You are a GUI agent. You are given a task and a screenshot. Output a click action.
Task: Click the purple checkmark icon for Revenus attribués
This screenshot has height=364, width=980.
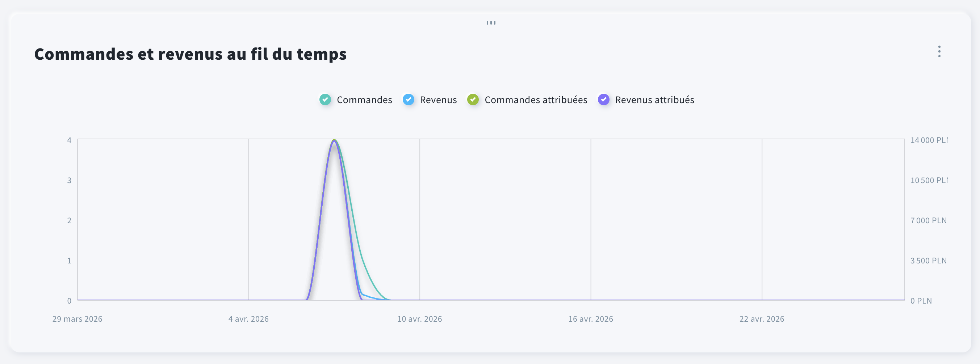(x=604, y=100)
